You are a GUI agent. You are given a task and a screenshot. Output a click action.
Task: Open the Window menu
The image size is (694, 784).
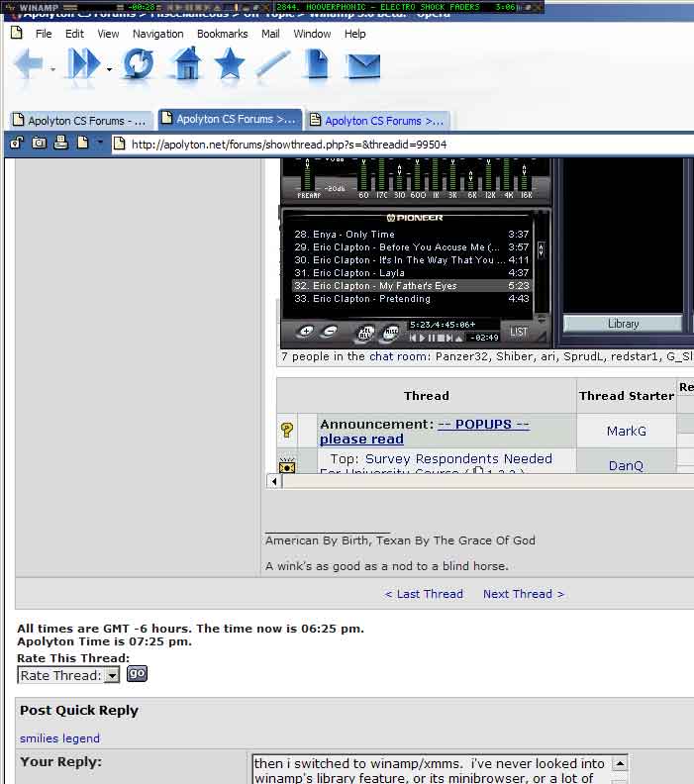pyautogui.click(x=312, y=34)
